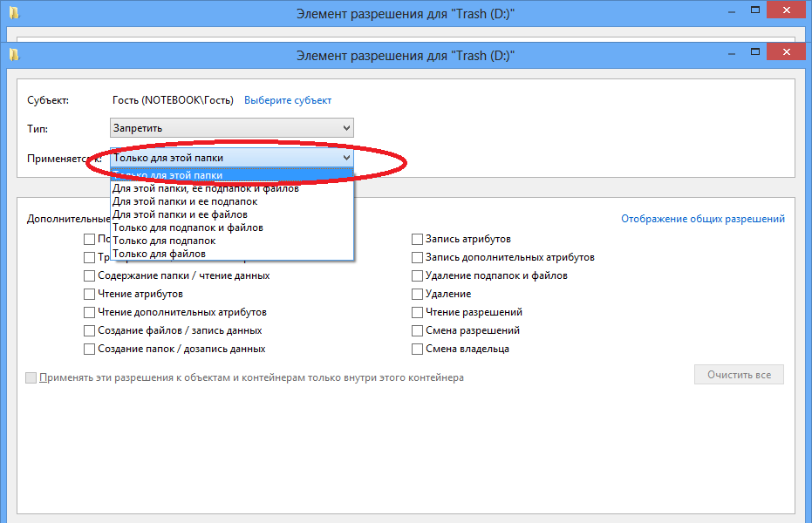
Task: Click the 'Очистить все' button
Action: point(739,375)
